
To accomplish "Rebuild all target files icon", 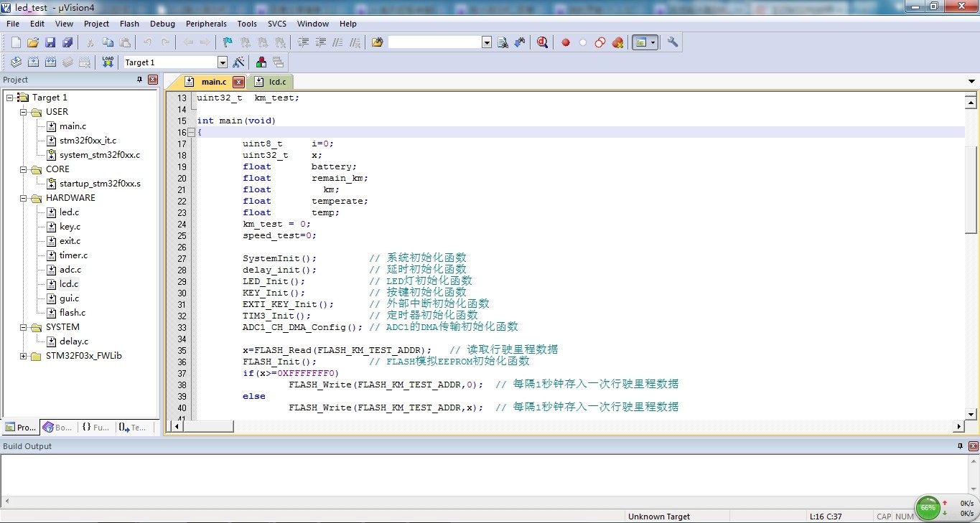I will [x=50, y=62].
